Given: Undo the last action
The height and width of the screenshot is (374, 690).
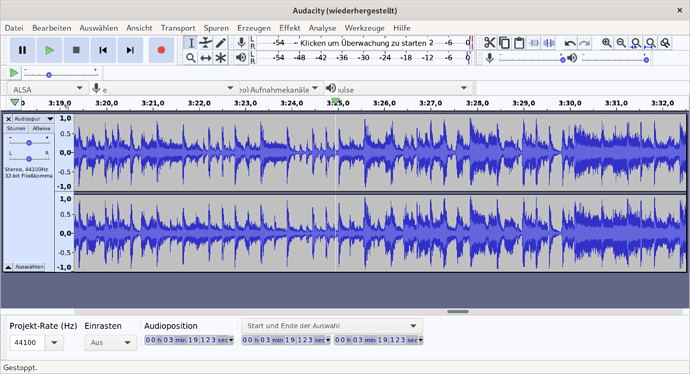Looking at the screenshot, I should 570,43.
